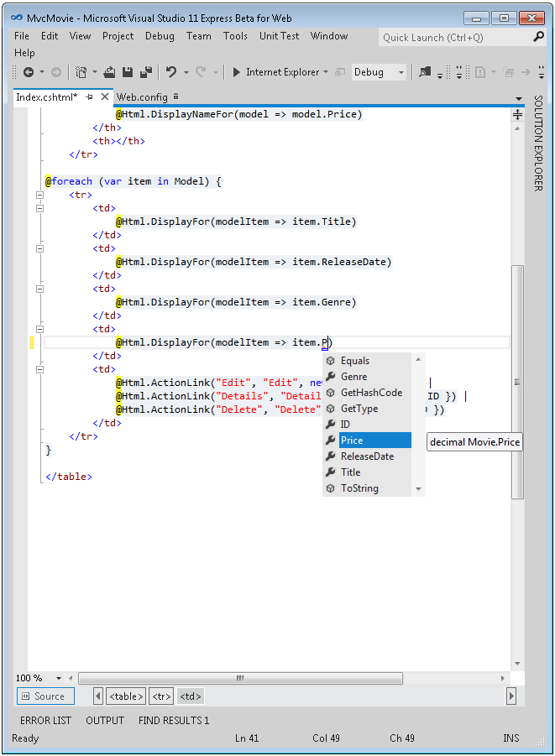Click the Save All icon
555x756 pixels.
[146, 72]
